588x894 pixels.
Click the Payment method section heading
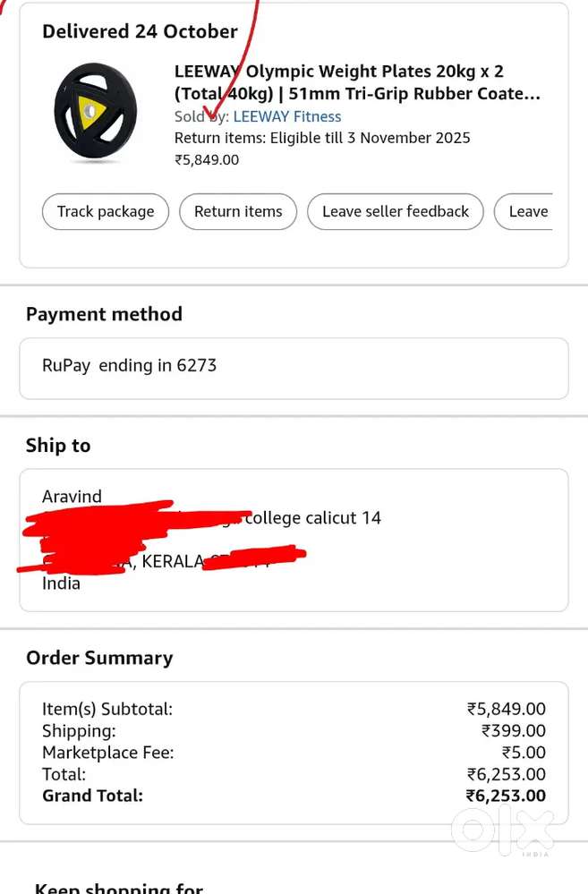point(104,314)
